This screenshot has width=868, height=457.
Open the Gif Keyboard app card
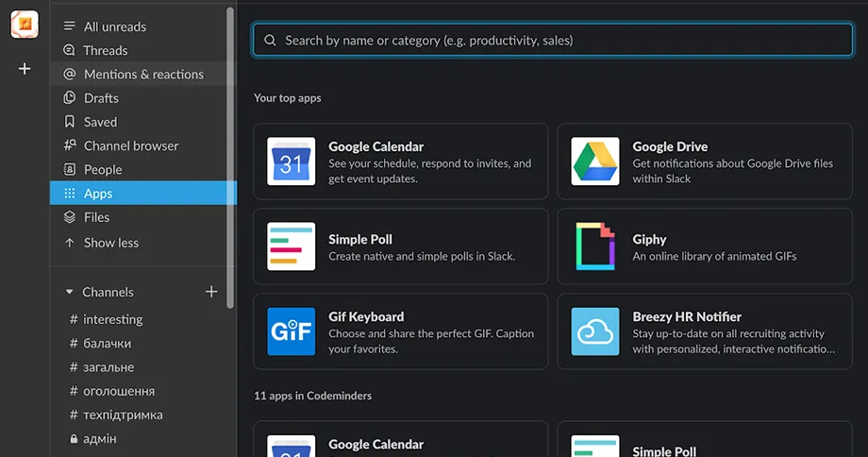click(x=401, y=331)
